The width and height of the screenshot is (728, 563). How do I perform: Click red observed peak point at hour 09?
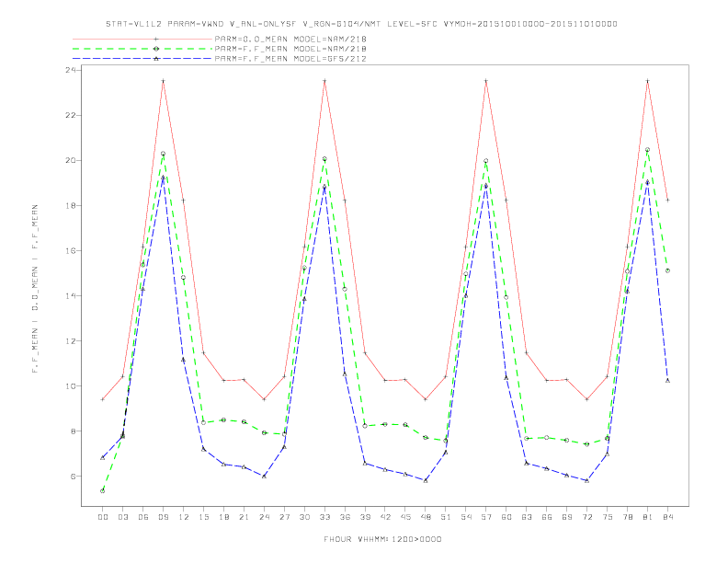(163, 81)
